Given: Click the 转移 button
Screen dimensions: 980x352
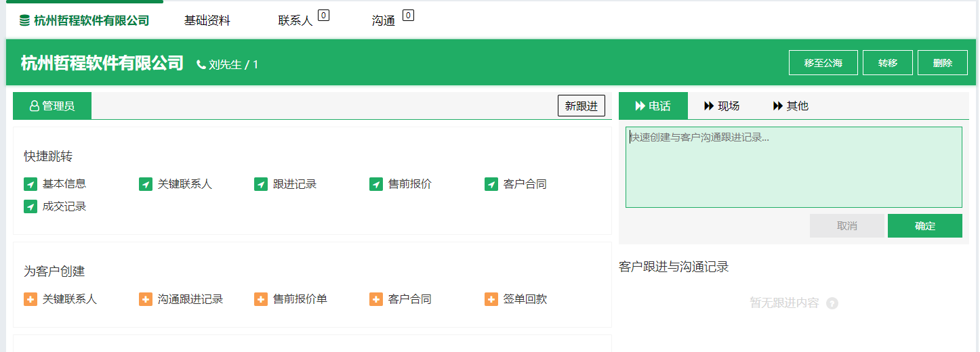Looking at the screenshot, I should [888, 63].
